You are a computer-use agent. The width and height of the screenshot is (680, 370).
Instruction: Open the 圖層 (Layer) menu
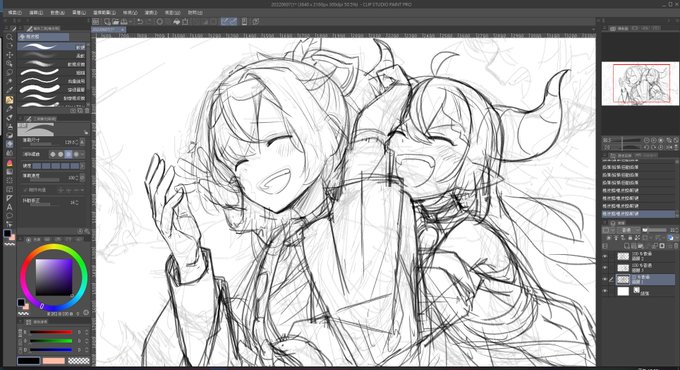(x=79, y=13)
